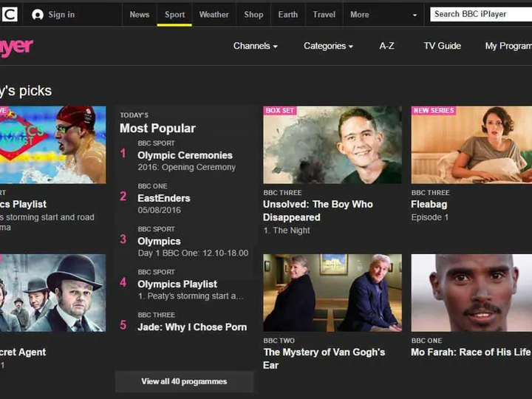Open Olympics Playlist title under swimmer image
This screenshot has width=532, height=399.
tap(23, 204)
